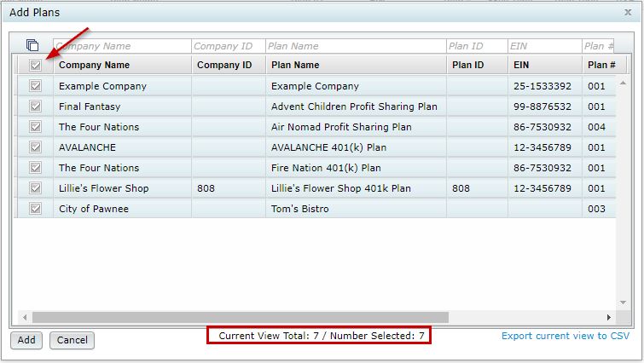The height and width of the screenshot is (363, 644).
Task: Click the Company Name filter field
Action: 122,46
